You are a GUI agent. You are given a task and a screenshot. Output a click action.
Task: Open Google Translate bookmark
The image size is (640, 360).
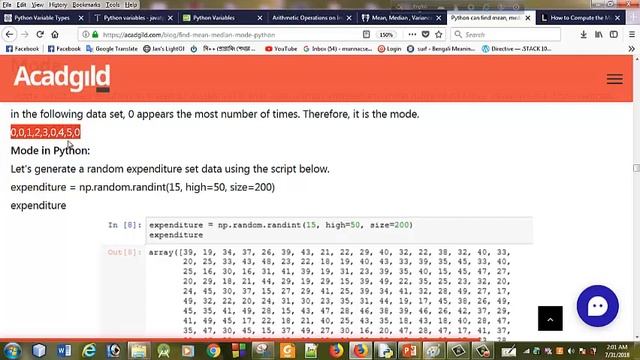point(112,49)
